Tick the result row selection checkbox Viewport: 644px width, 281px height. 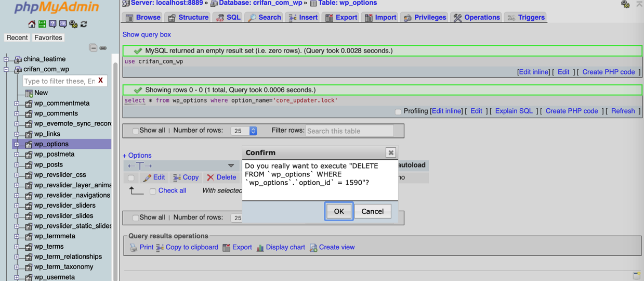pos(131,178)
